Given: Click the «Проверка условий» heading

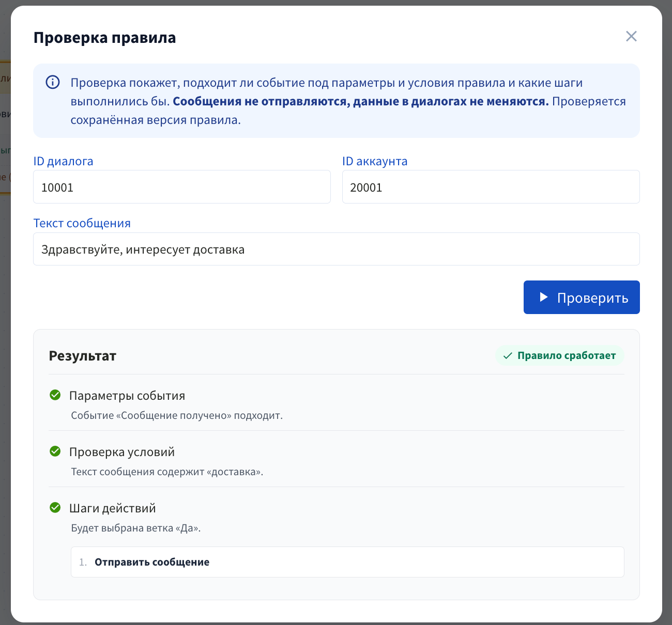Looking at the screenshot, I should [122, 452].
